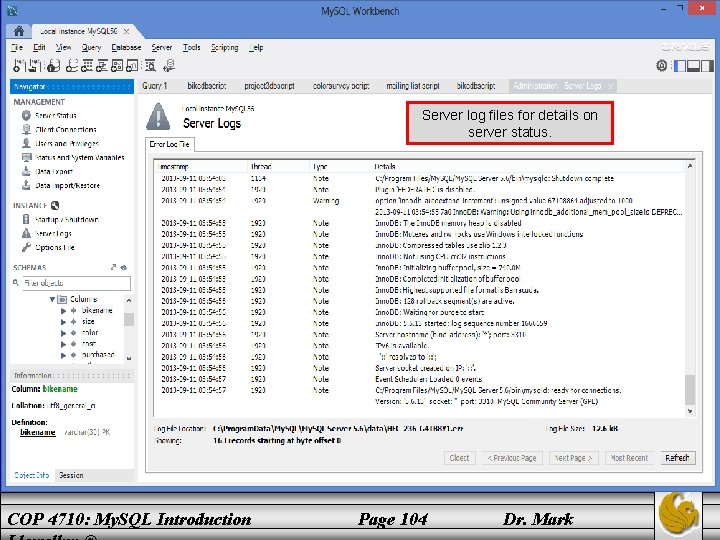
Task: Open the Query menu
Action: 91,47
